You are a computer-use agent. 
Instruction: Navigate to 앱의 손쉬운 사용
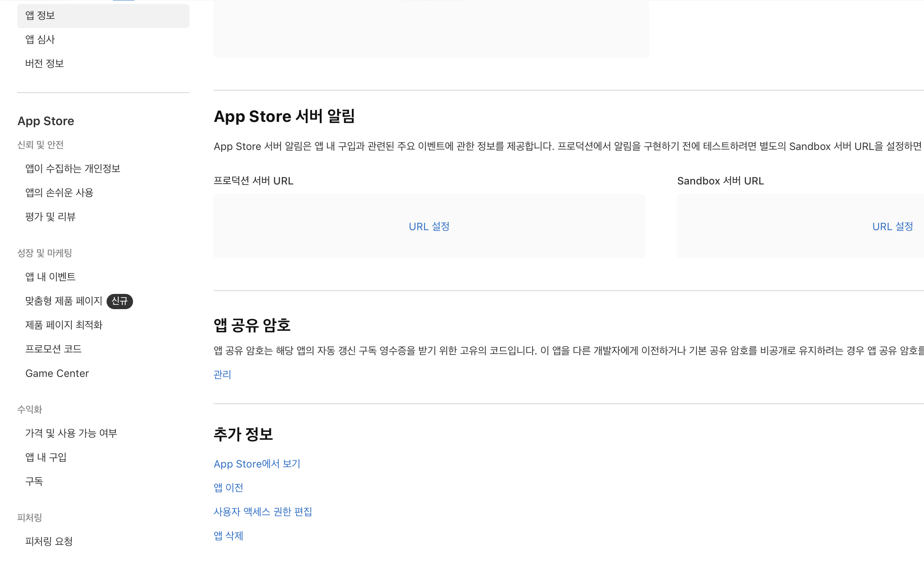pyautogui.click(x=59, y=193)
